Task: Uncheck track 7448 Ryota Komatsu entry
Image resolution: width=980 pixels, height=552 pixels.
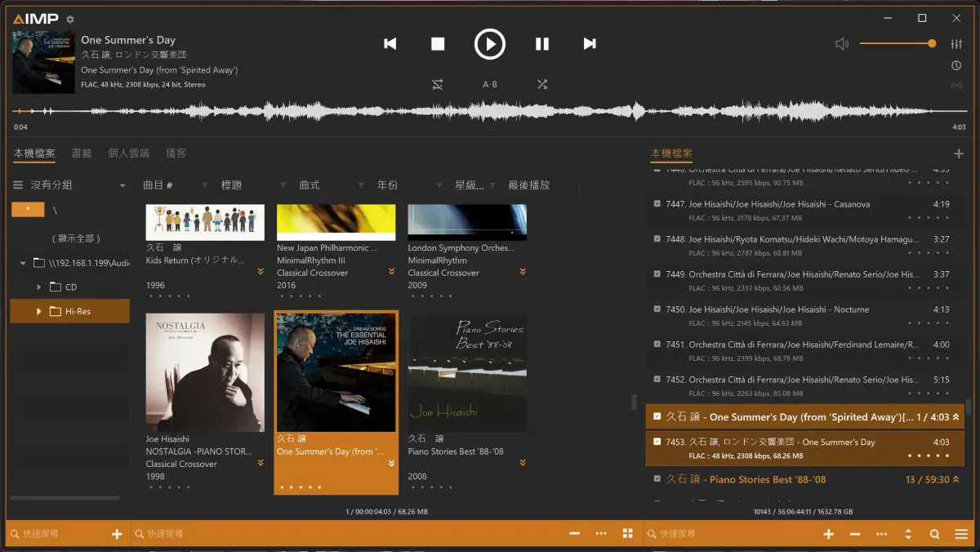Action: (x=657, y=239)
